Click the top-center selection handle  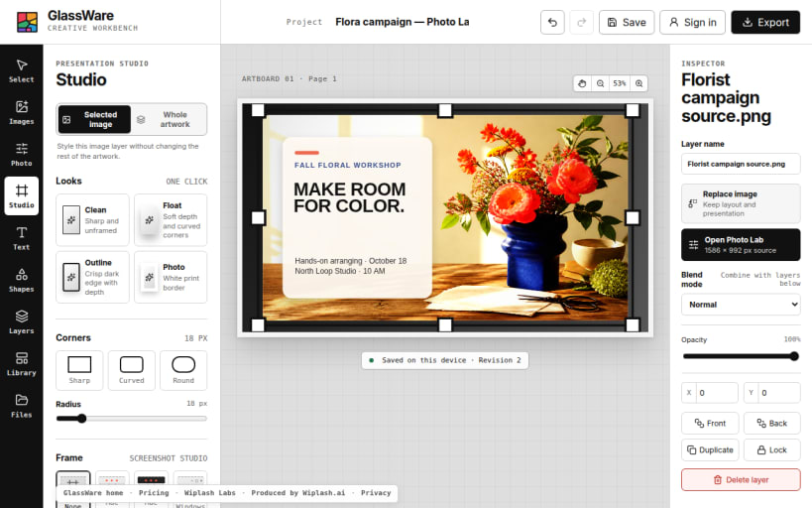coord(445,110)
